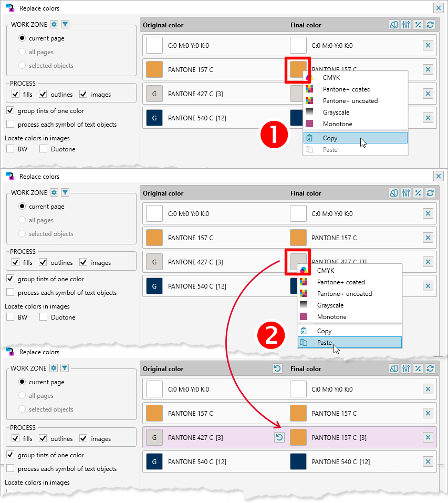Click the swatch palette header icon, middle panel
The image size is (448, 503).
tap(394, 193)
